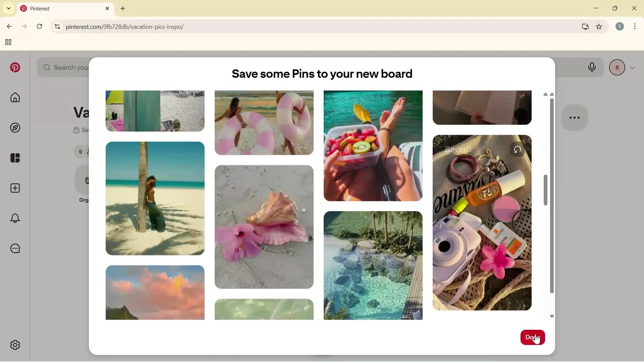Open the Pinterest logo in the sidebar
The height and width of the screenshot is (362, 644).
point(15,67)
